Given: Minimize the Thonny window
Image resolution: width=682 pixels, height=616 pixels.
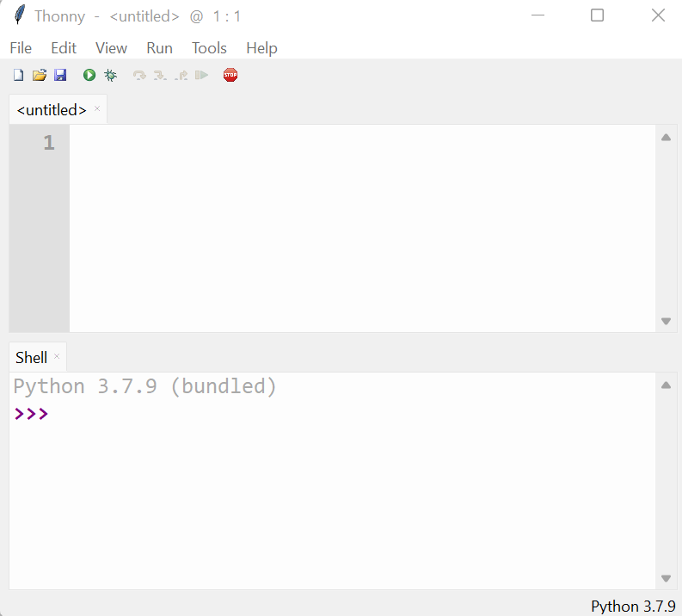Looking at the screenshot, I should 538,15.
